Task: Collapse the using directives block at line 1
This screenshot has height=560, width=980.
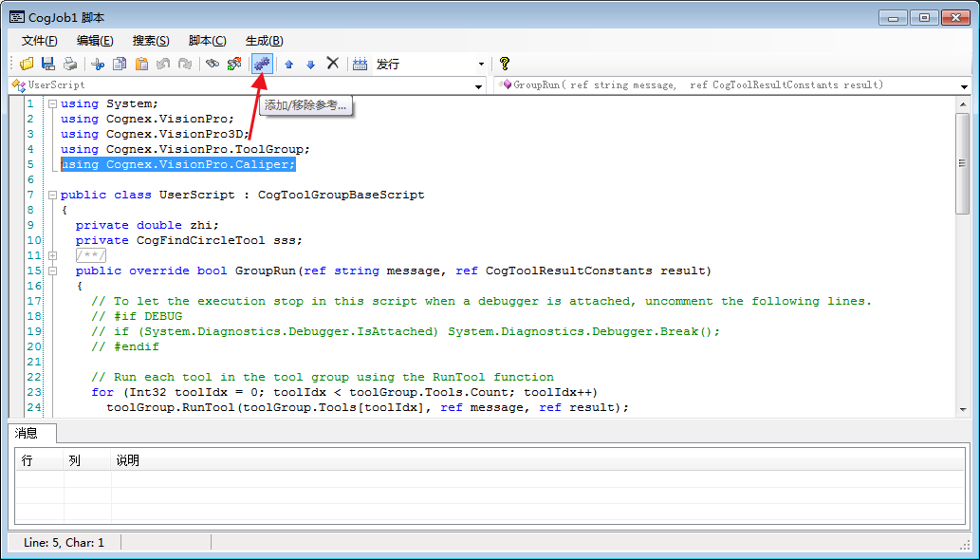Action: 52,103
